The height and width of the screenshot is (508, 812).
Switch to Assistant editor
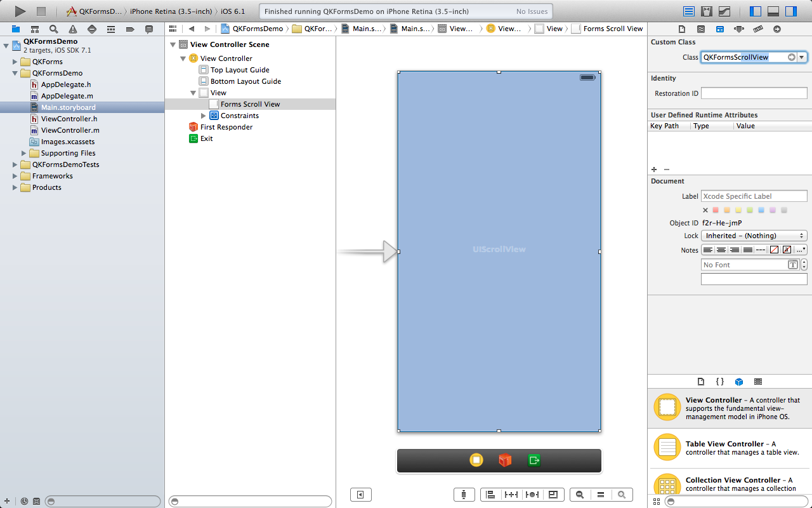pos(707,11)
